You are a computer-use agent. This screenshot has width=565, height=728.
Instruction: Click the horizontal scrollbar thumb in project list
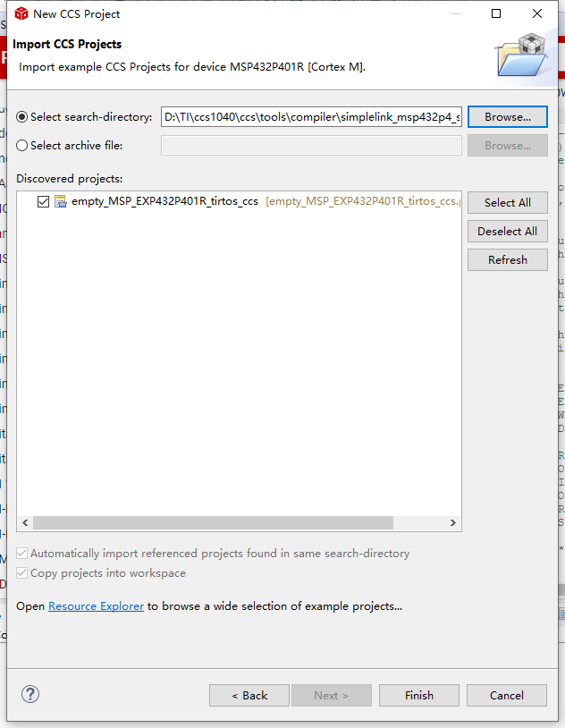click(x=213, y=523)
